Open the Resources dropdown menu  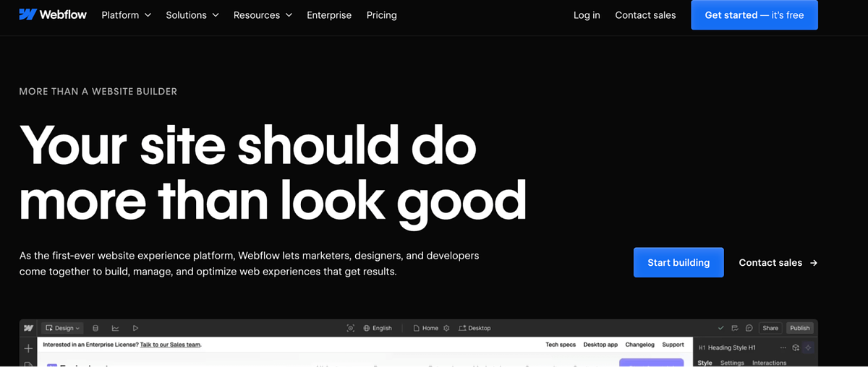click(263, 15)
